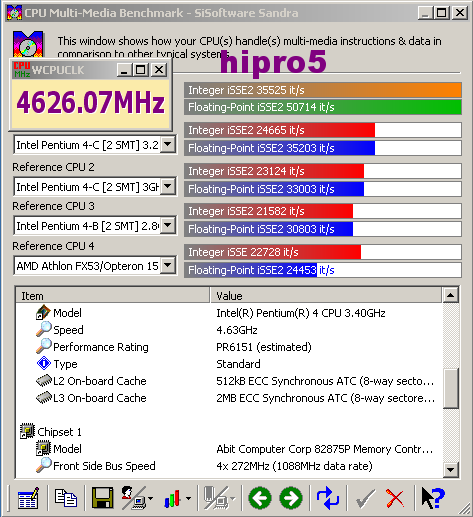Click the list scrollbar down arrow
Screen dimensions: 473x517
451,470
